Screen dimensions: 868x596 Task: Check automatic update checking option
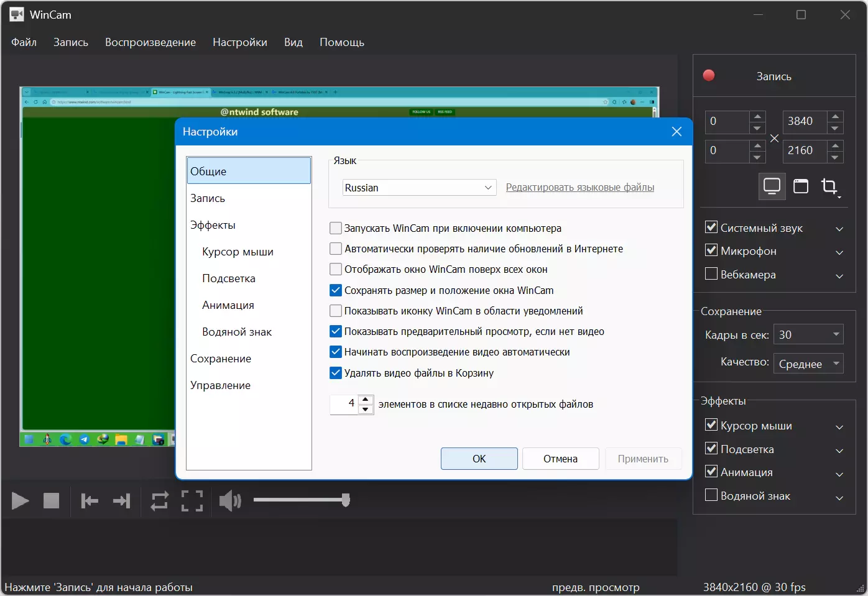336,249
